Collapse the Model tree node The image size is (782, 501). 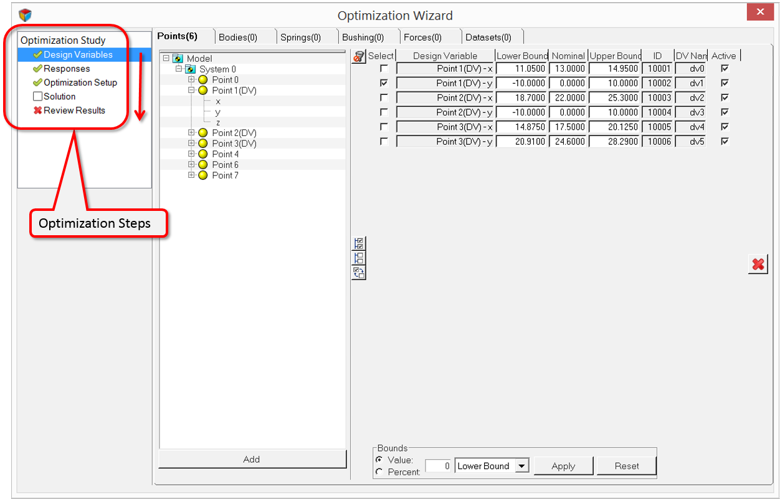point(166,58)
